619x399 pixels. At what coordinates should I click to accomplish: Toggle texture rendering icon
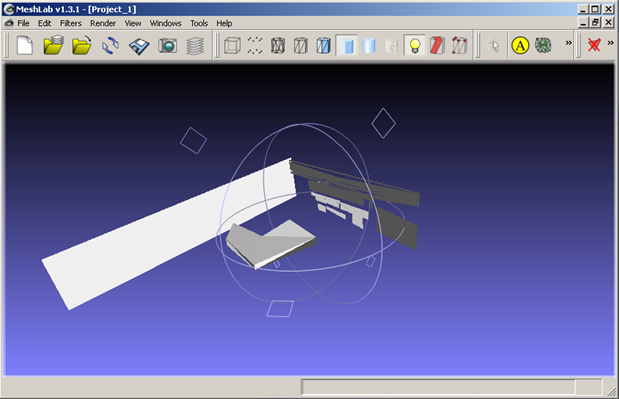pyautogui.click(x=391, y=45)
